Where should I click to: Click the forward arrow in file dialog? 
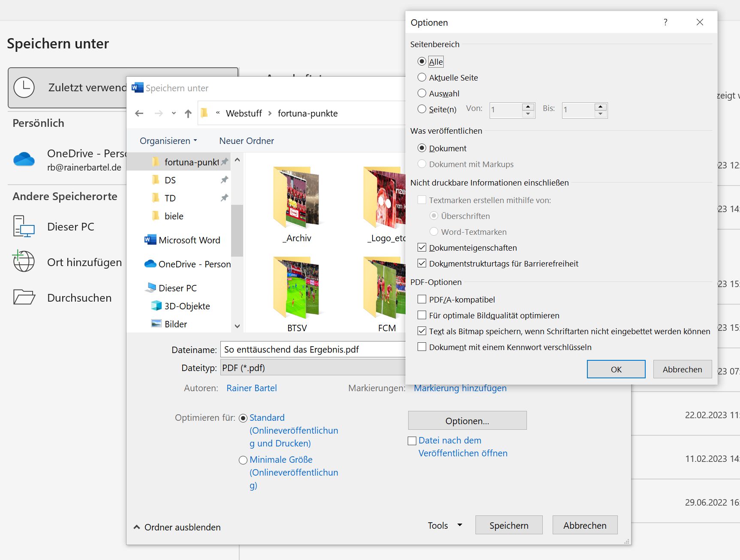159,114
